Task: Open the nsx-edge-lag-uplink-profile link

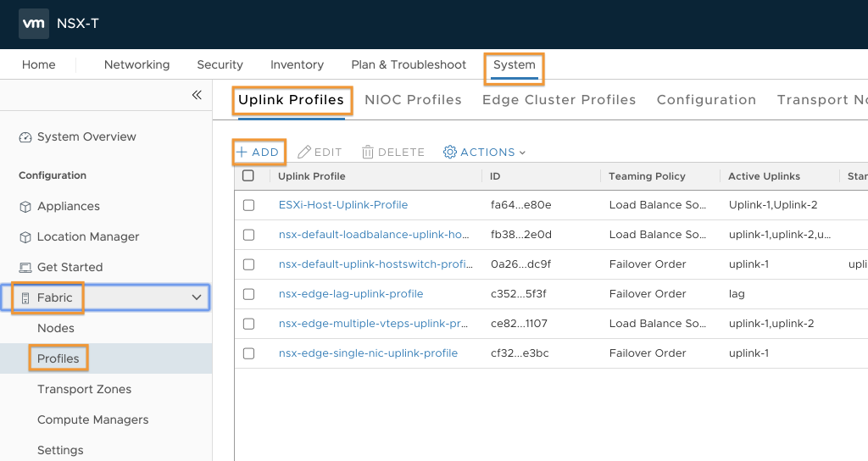Action: (x=351, y=294)
